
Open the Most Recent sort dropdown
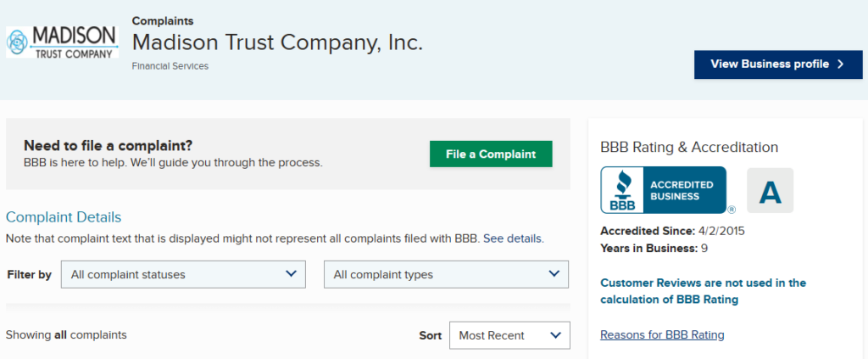click(x=509, y=335)
